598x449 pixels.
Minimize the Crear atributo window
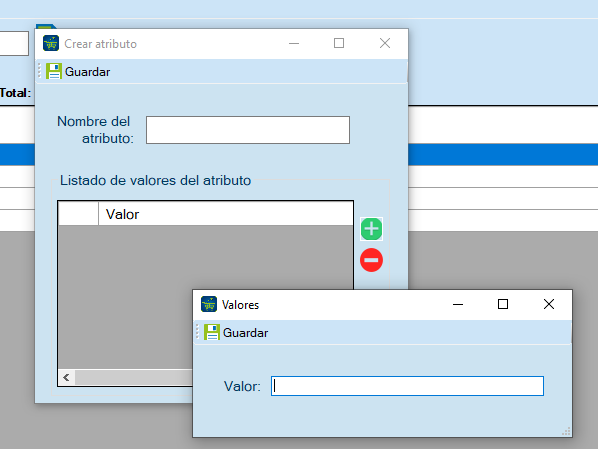(x=294, y=43)
